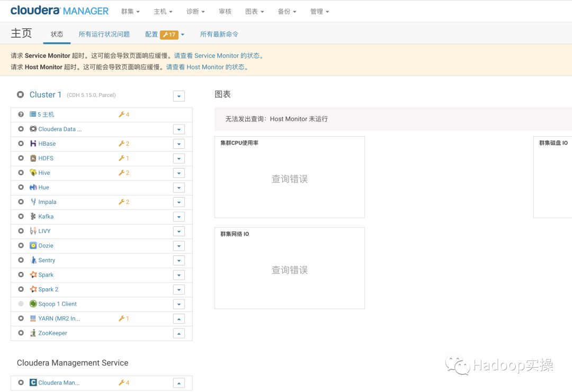Click the 集群CPU使用率 chart title
572x392 pixels.
pos(239,142)
